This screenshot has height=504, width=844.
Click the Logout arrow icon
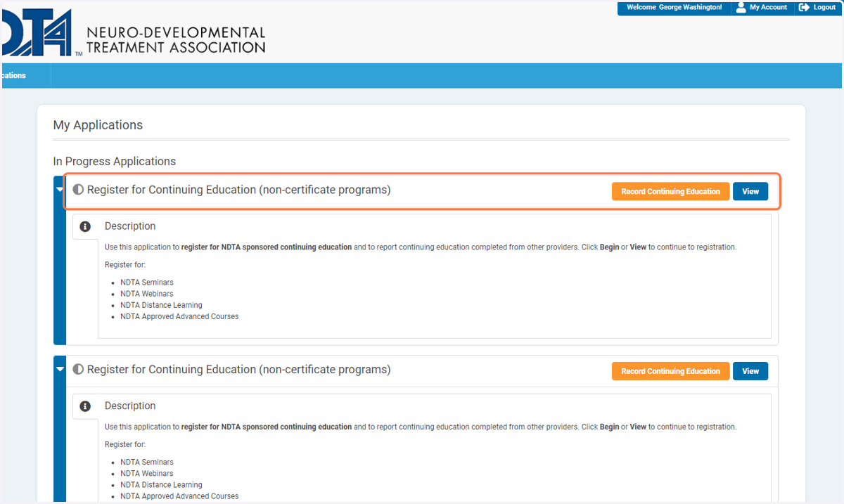(805, 7)
